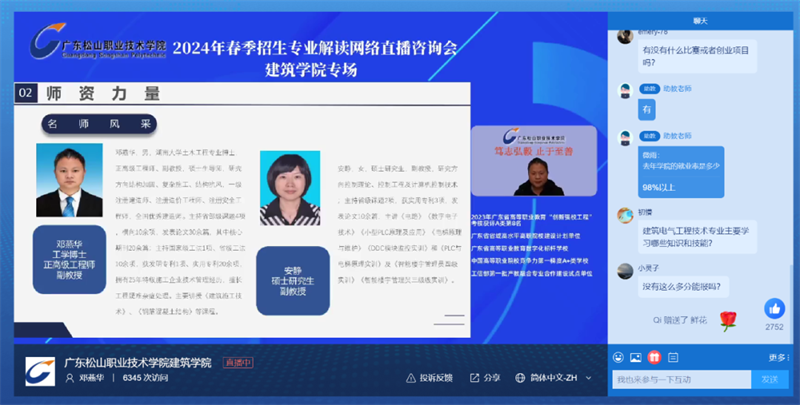Click the 助教 badge above 有 message
800x405 pixels.
click(x=649, y=89)
